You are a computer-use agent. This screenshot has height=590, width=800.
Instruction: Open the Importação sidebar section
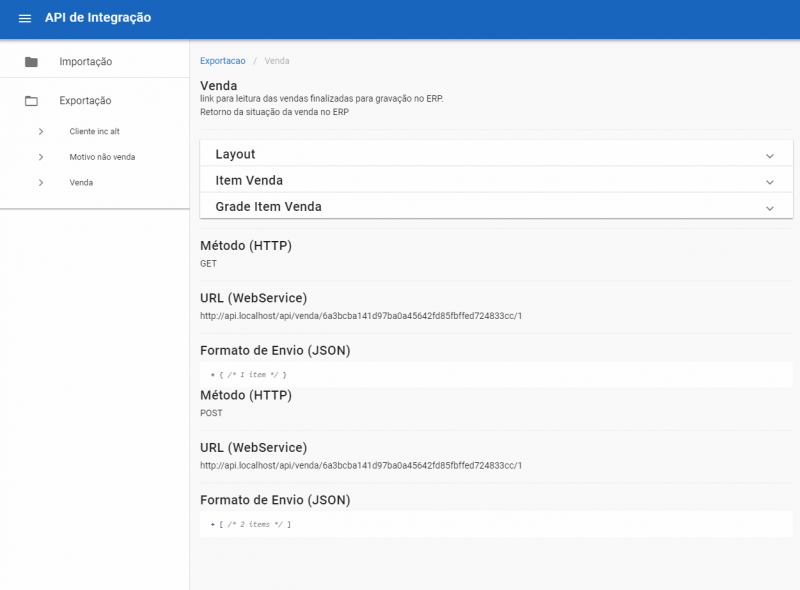click(85, 62)
